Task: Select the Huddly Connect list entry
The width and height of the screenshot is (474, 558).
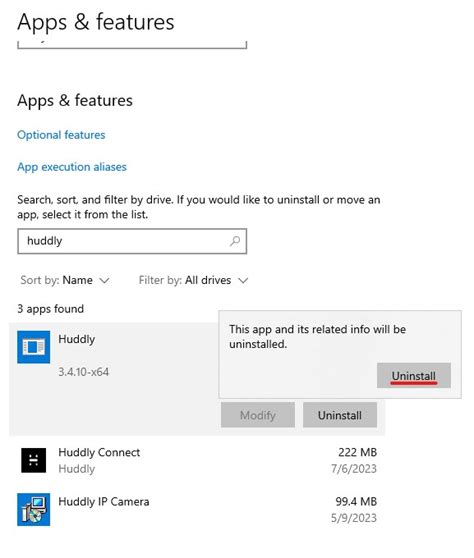Action: (197, 460)
